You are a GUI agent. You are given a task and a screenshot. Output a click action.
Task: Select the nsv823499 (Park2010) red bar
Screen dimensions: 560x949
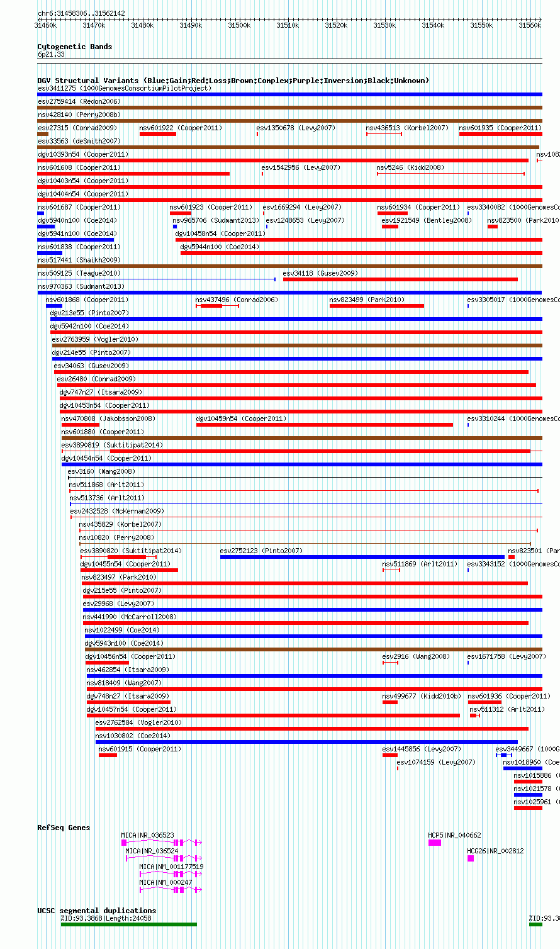[x=377, y=306]
